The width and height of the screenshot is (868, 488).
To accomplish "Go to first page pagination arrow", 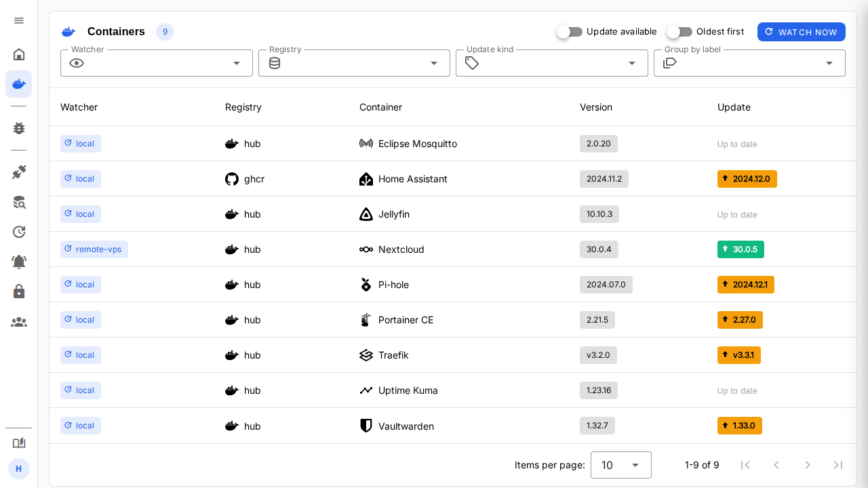I will [x=745, y=465].
